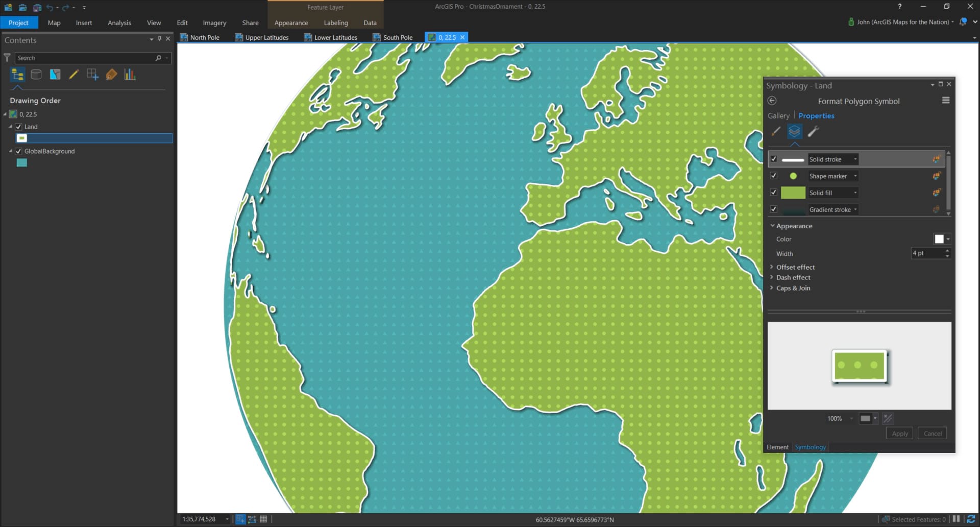Select List By Snapping grid icon
Image resolution: width=980 pixels, height=527 pixels.
click(x=92, y=75)
